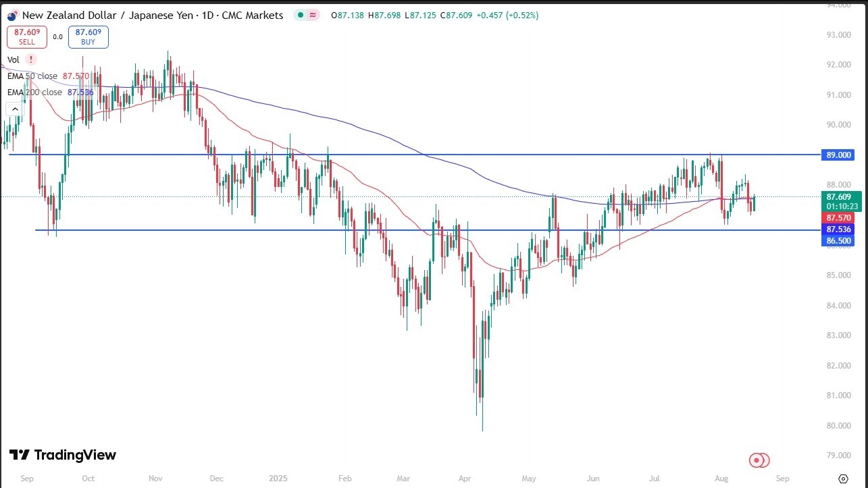This screenshot has height=488, width=868.
Task: Select the 89.000 horizontal line price label
Action: [838, 155]
